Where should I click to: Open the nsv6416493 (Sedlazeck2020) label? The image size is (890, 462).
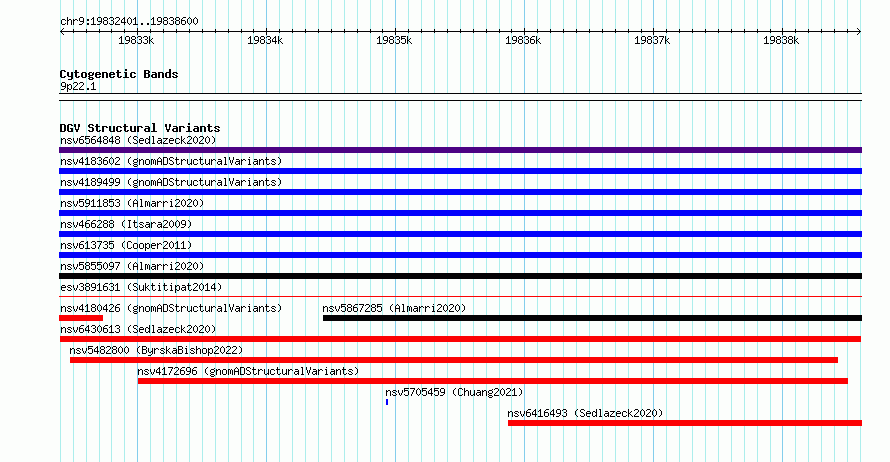coord(585,413)
